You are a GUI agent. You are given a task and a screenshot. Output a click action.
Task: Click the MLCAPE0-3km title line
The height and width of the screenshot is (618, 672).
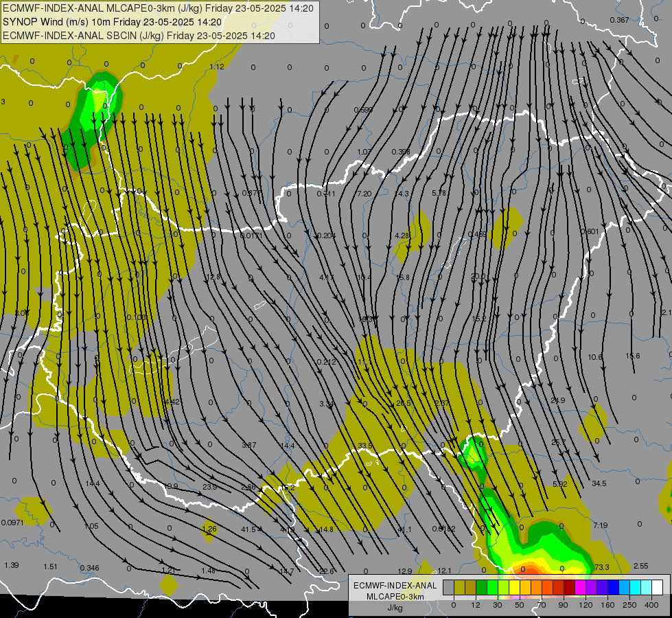(x=158, y=8)
